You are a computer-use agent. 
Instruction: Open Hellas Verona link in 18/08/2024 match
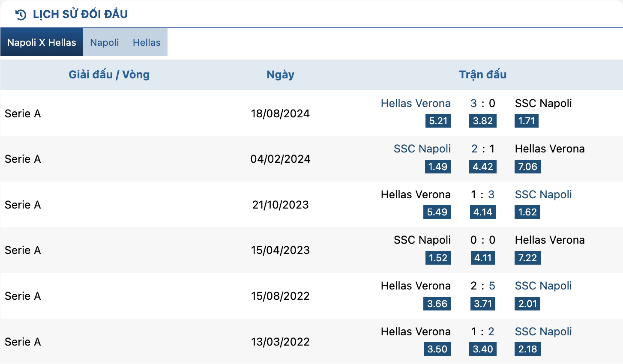(x=416, y=103)
